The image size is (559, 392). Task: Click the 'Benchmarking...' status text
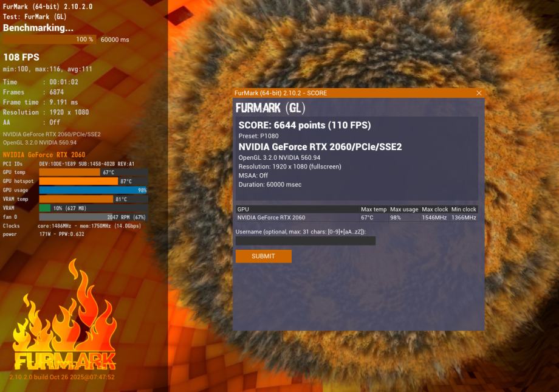[38, 28]
